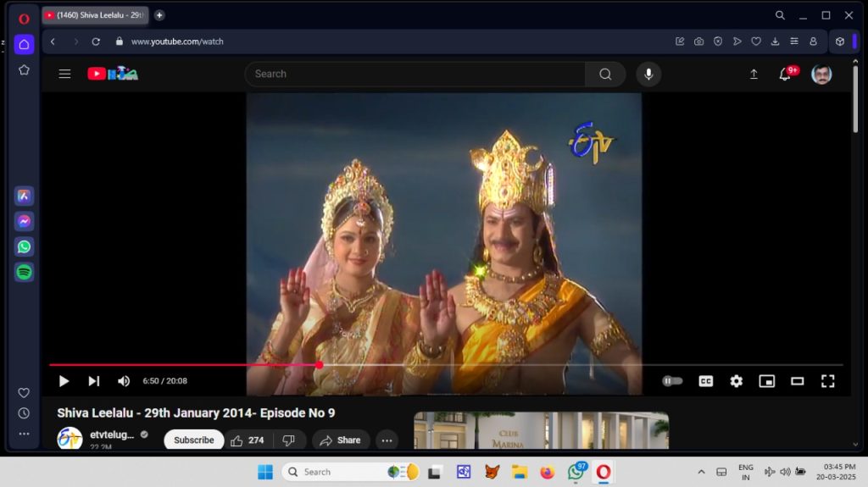Open File Explorer from taskbar
This screenshot has height=487, width=868.
[520, 472]
